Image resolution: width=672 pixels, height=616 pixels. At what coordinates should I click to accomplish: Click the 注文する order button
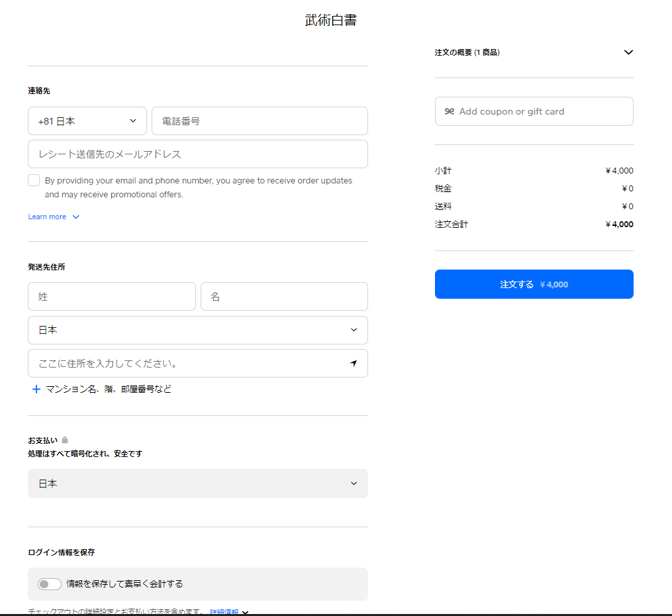click(x=534, y=284)
